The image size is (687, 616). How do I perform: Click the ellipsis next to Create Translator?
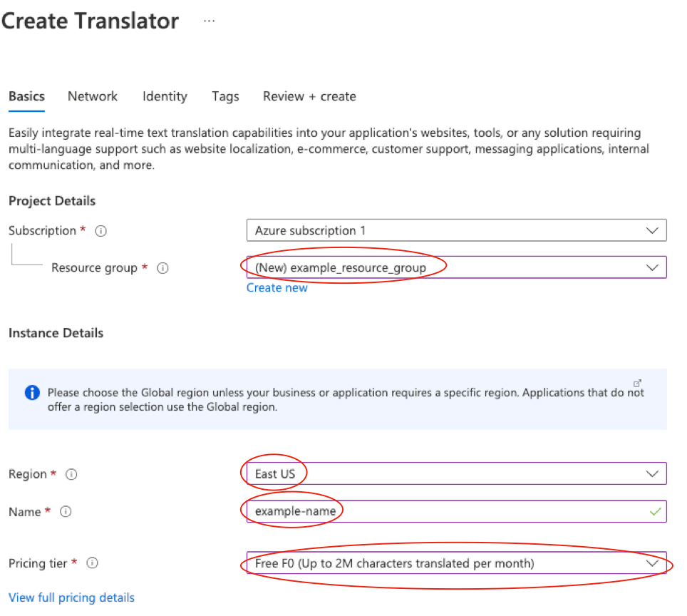(x=209, y=21)
